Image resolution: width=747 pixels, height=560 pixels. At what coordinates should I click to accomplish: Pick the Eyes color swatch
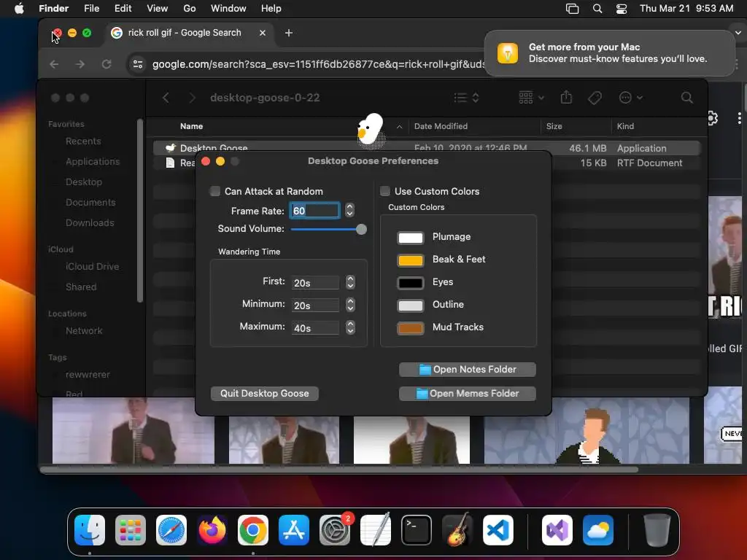[410, 283]
